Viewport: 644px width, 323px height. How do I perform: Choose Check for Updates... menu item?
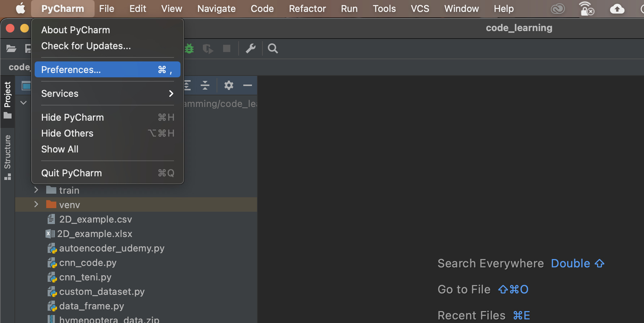[x=86, y=46]
